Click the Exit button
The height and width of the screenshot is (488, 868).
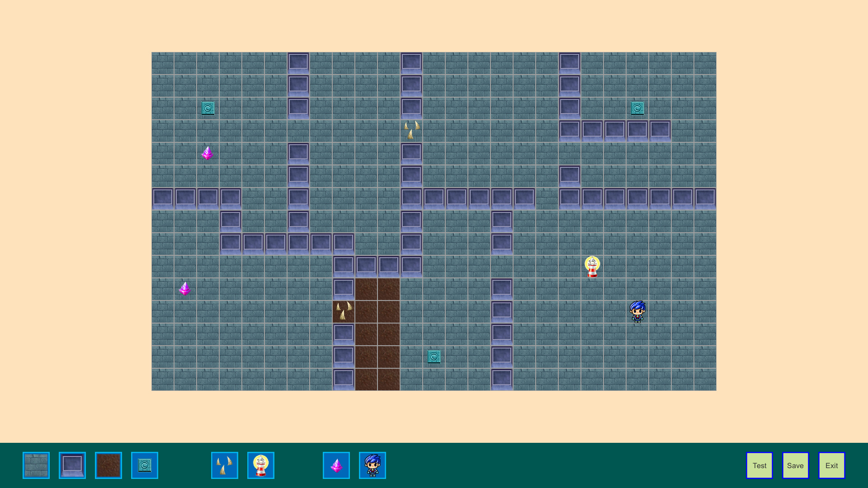click(x=831, y=465)
